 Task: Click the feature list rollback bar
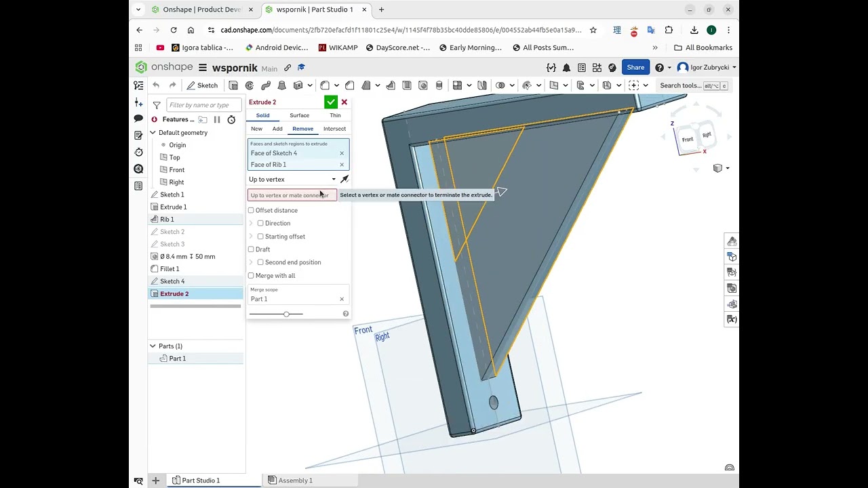coord(195,306)
